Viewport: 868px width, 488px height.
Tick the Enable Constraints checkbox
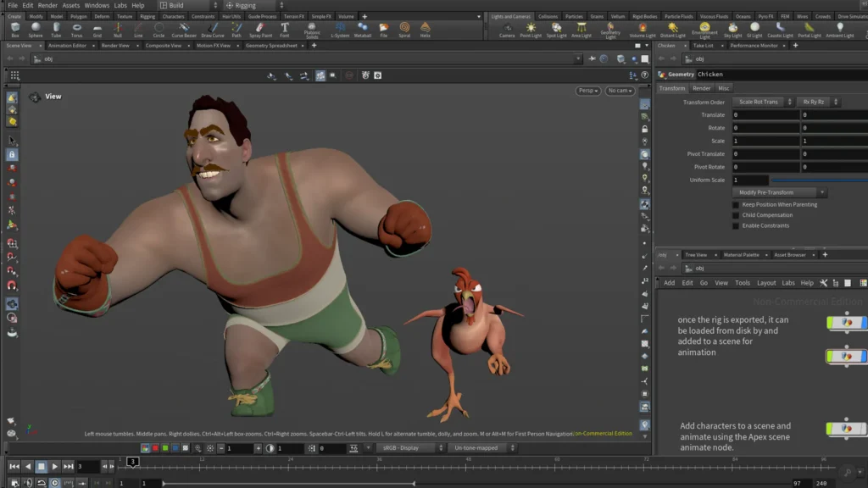coord(736,225)
